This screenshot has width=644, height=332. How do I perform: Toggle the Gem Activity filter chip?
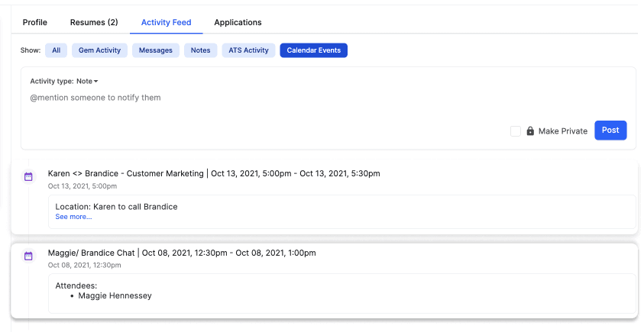[x=99, y=50]
